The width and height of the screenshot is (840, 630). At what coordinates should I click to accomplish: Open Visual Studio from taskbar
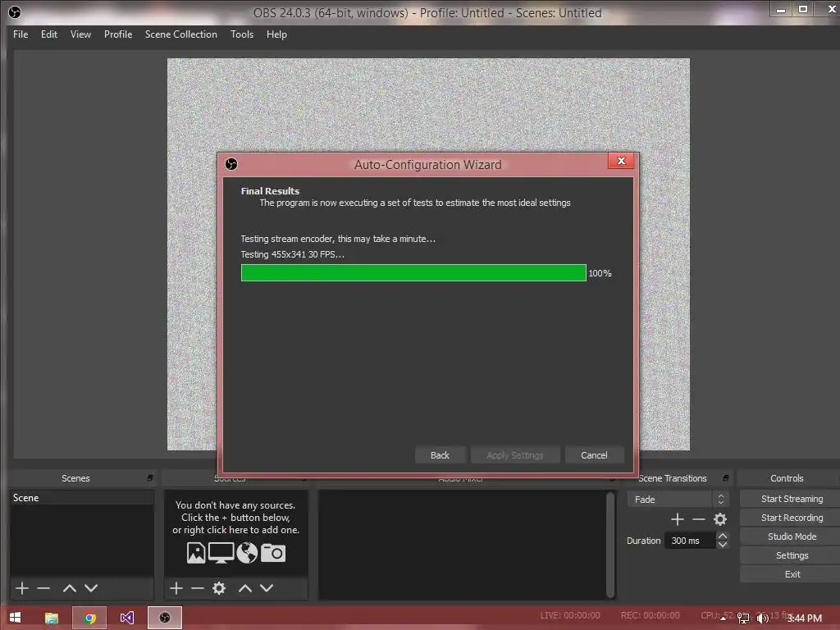(127, 619)
